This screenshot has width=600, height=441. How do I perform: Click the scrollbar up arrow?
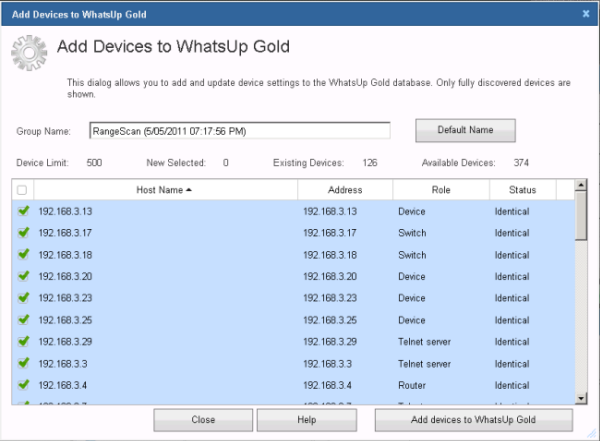point(581,185)
